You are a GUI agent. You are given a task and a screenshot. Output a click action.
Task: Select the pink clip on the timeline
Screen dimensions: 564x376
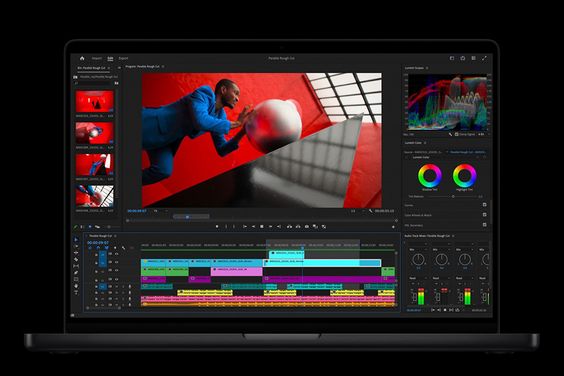(236, 271)
